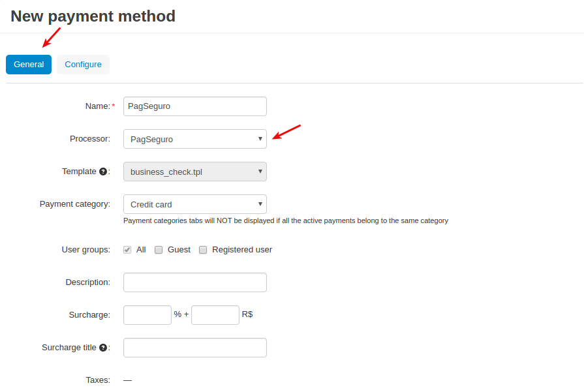Viewport: 584px width, 392px height.
Task: Switch to the General tab
Action: [29, 65]
